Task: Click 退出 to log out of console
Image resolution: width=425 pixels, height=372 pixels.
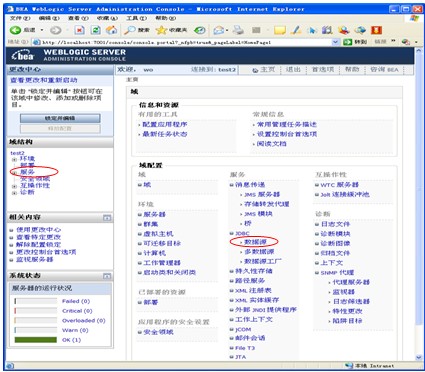Action: pos(293,69)
